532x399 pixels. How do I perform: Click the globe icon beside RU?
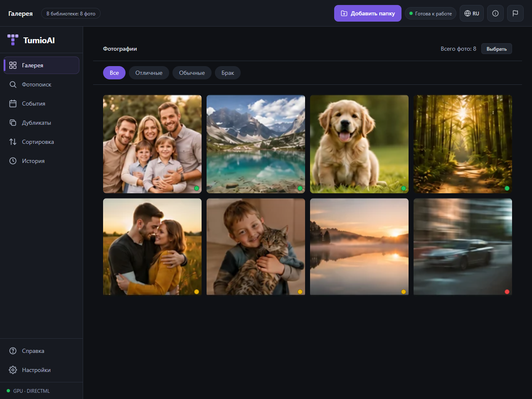point(468,13)
